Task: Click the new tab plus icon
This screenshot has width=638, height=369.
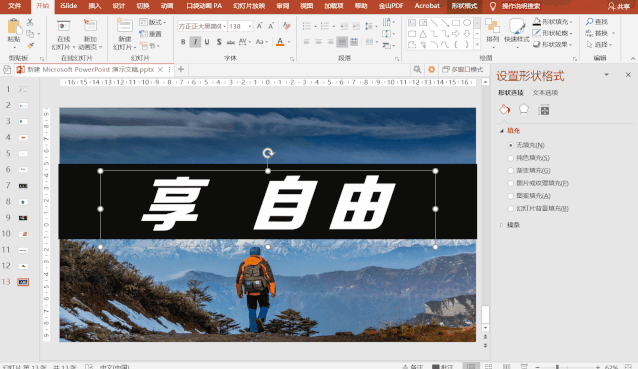Action: (181, 70)
